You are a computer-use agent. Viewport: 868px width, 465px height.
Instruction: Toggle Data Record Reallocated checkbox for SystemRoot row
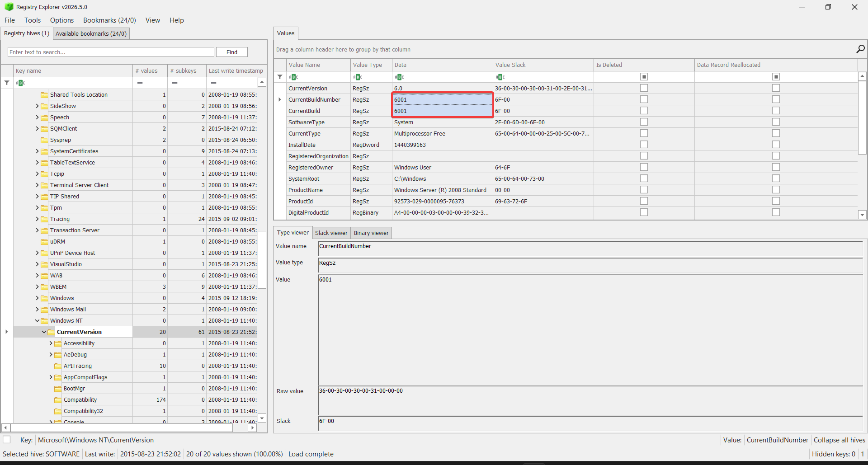776,178
